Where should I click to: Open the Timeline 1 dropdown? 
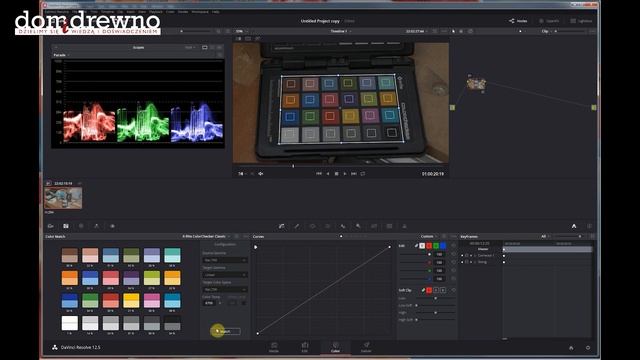pyautogui.click(x=340, y=31)
